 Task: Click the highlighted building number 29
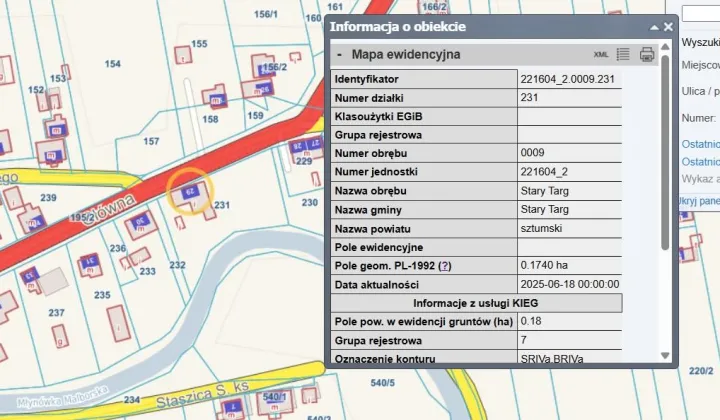pyautogui.click(x=190, y=192)
